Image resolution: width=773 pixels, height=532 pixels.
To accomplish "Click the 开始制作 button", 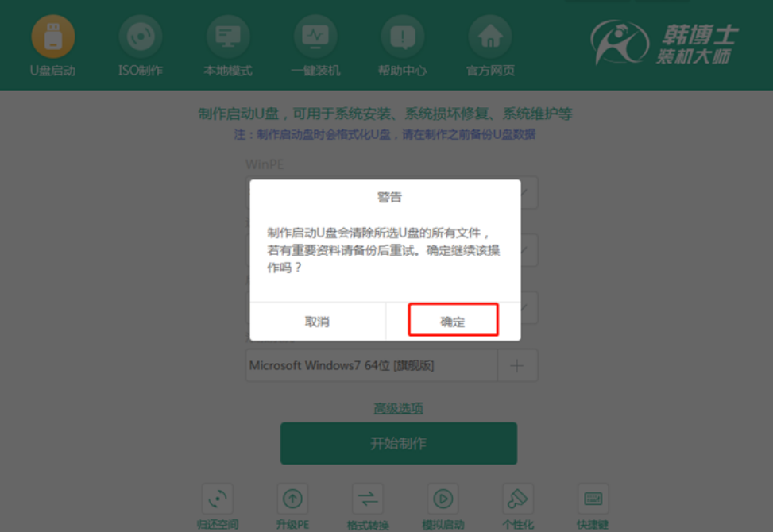I will 399,443.
